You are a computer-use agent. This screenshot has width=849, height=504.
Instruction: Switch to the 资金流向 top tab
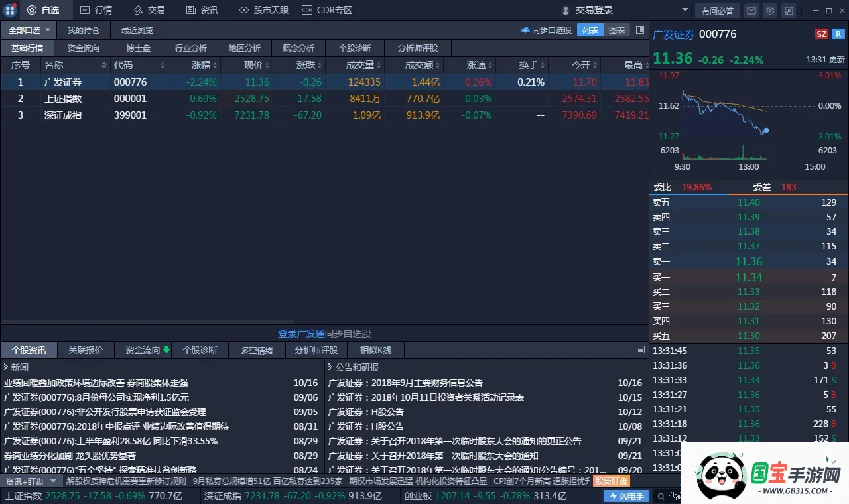[x=84, y=48]
